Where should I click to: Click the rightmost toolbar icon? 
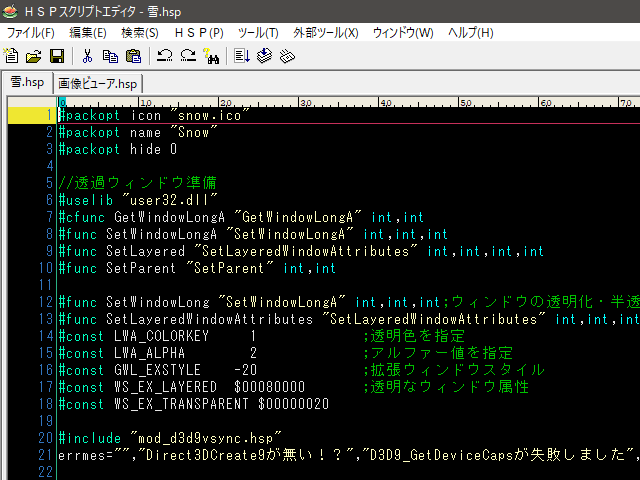click(287, 56)
